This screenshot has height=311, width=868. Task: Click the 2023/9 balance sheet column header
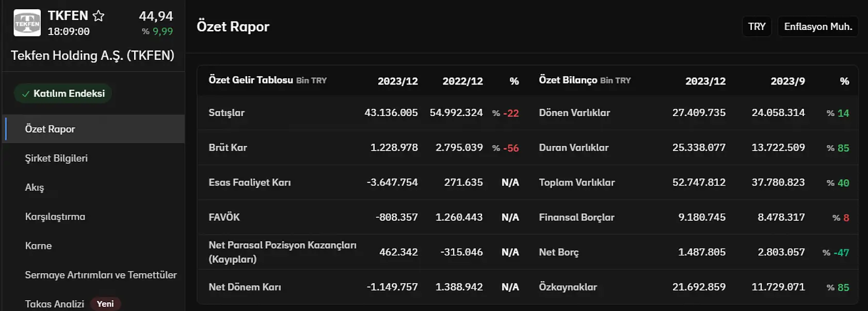(x=787, y=81)
